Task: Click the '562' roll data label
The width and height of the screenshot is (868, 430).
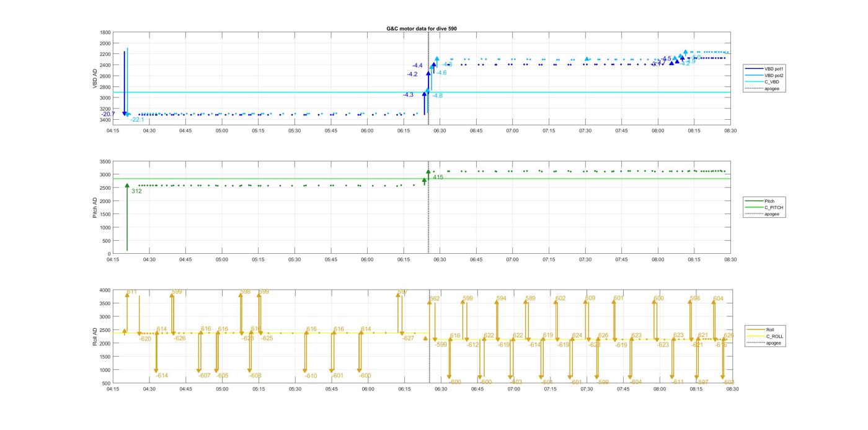Action: 434,299
